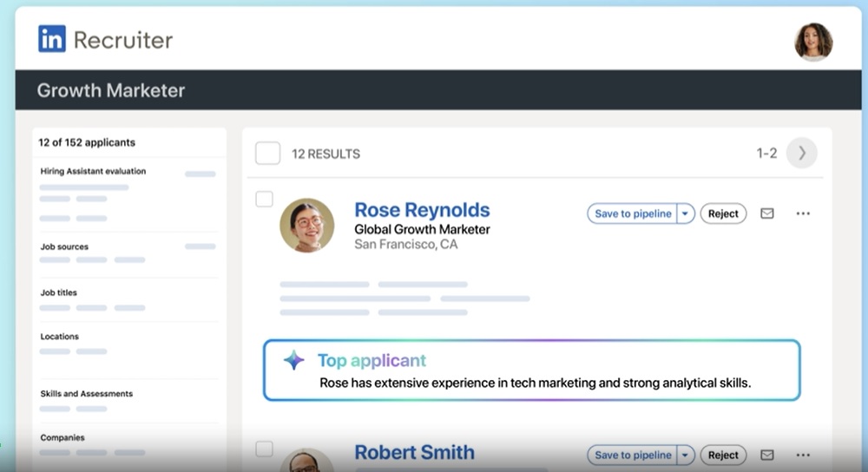Open more options for Robert Smith

803,455
